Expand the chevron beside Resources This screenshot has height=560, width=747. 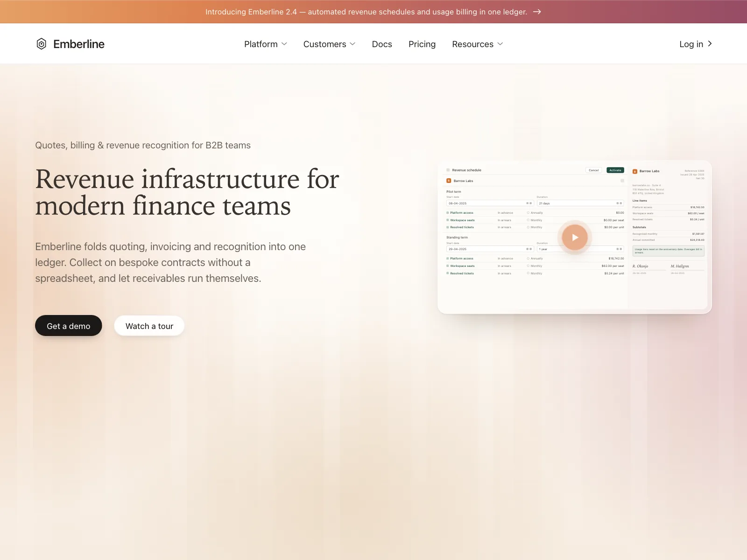point(500,44)
